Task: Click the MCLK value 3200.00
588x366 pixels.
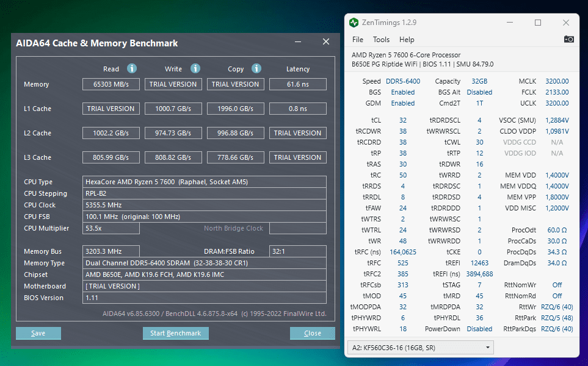Action: (557, 81)
